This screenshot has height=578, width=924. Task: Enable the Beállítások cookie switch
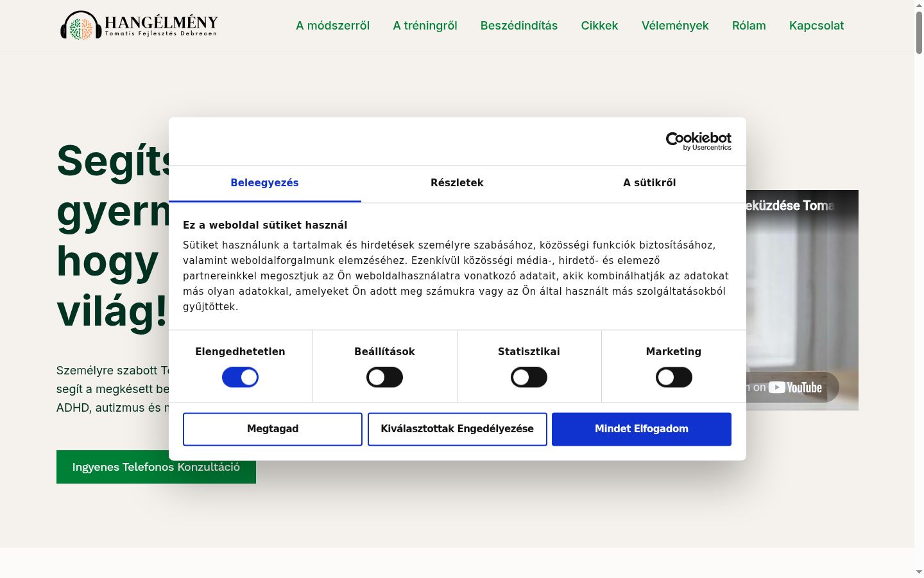pyautogui.click(x=384, y=377)
